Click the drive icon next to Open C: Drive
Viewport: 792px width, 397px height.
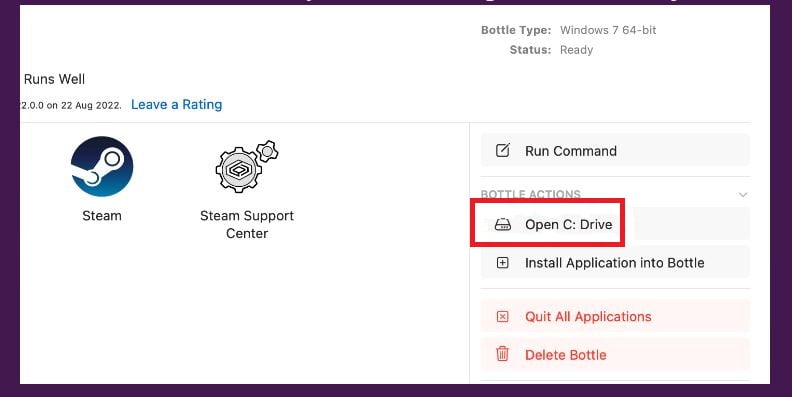[x=503, y=224]
